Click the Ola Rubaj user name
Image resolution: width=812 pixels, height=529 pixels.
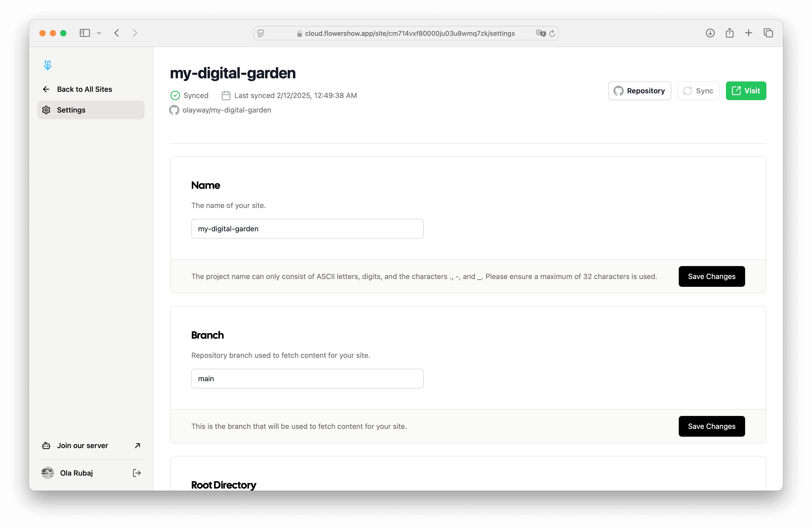[76, 473]
